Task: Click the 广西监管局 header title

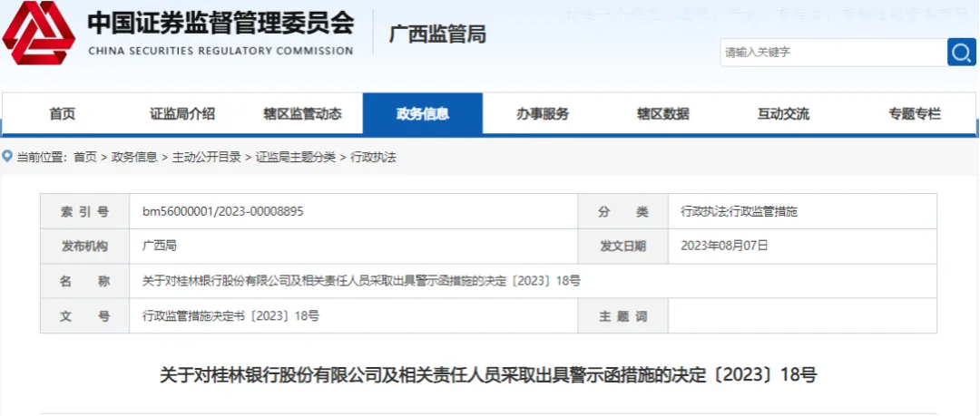Action: 436,34
